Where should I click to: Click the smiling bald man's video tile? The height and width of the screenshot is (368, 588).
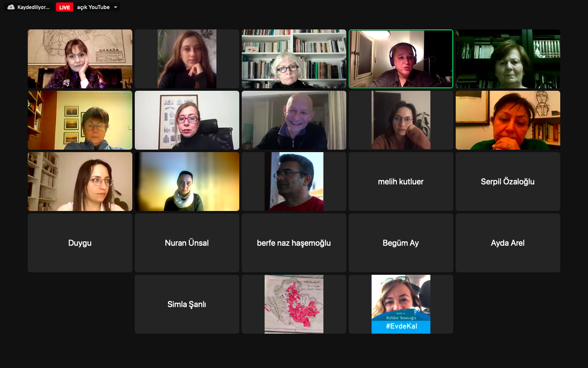pyautogui.click(x=294, y=120)
